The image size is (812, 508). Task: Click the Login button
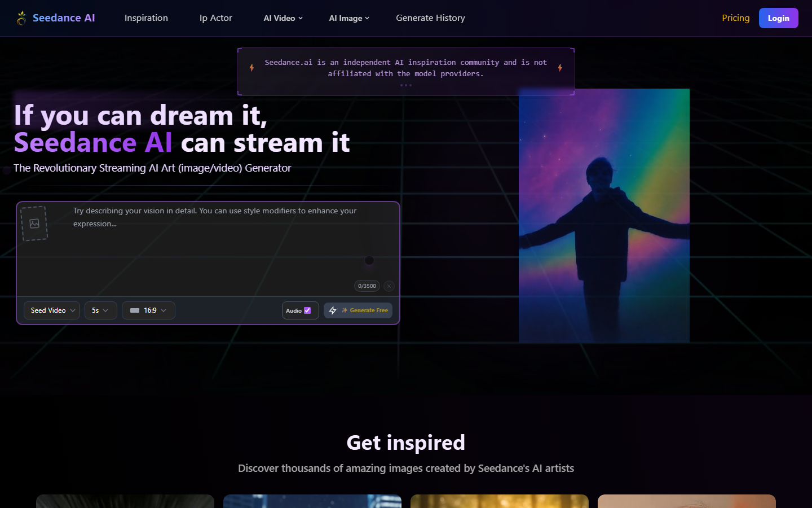(x=778, y=17)
